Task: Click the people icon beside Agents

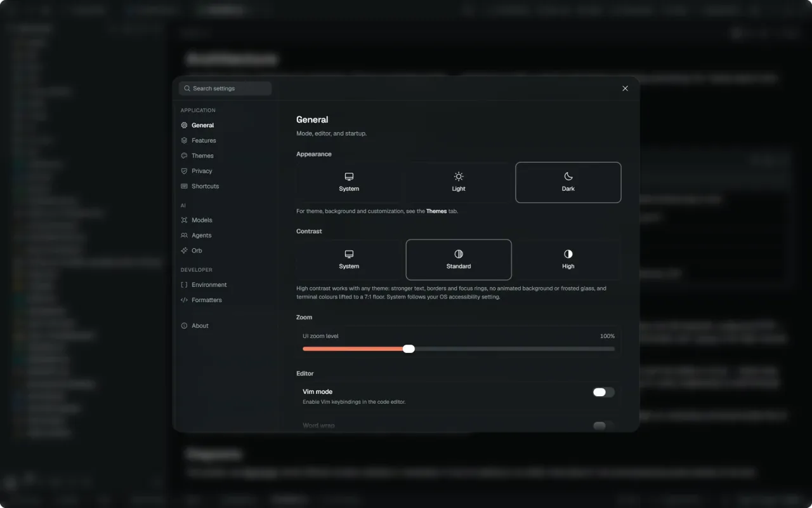Action: pos(184,235)
